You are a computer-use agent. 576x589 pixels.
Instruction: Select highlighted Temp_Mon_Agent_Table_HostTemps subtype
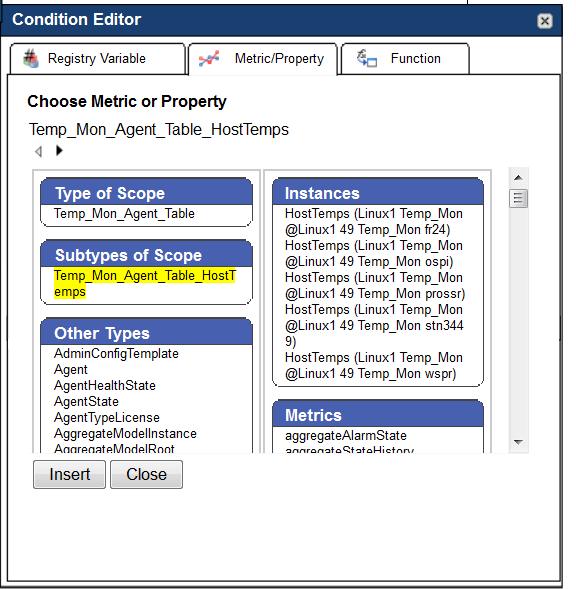[x=145, y=284]
